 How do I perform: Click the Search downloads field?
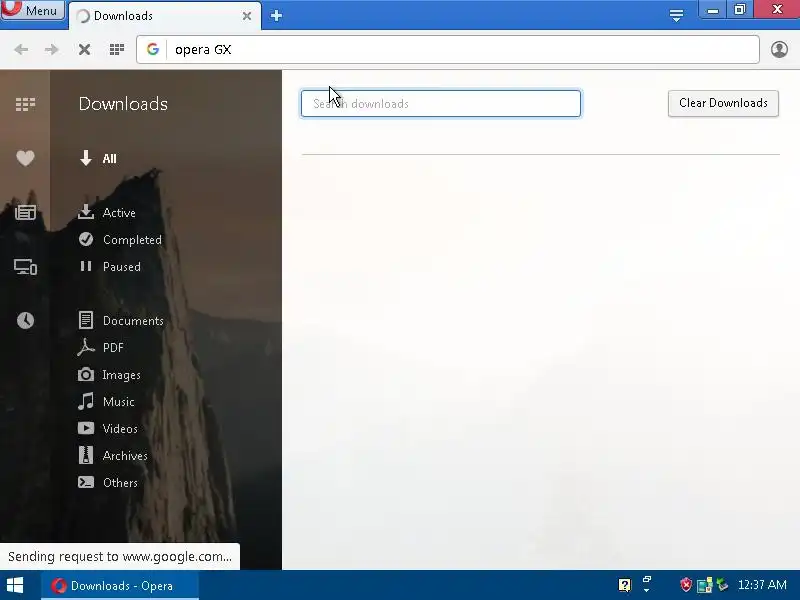(x=441, y=104)
